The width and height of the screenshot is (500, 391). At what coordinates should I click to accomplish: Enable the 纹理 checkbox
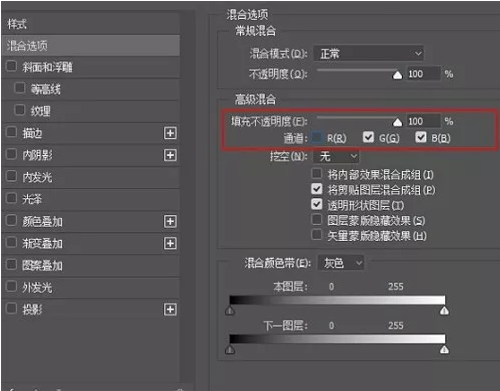(20, 110)
